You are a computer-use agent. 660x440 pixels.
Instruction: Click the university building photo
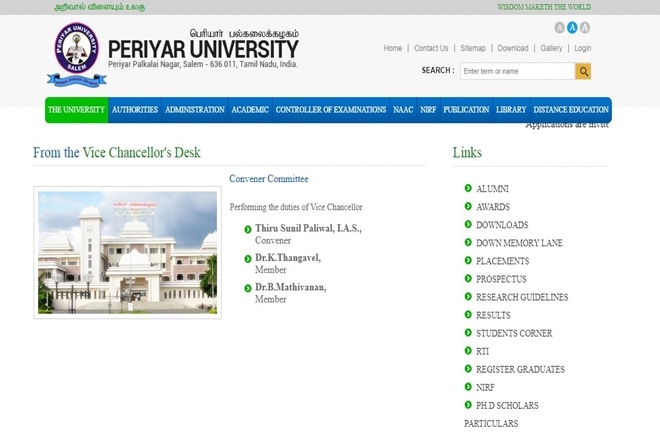(127, 251)
